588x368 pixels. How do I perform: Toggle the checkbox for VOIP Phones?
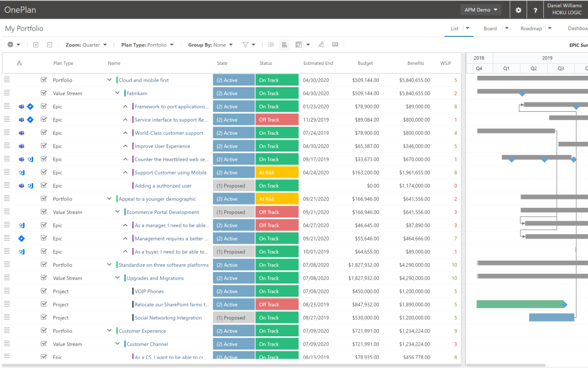(x=44, y=291)
